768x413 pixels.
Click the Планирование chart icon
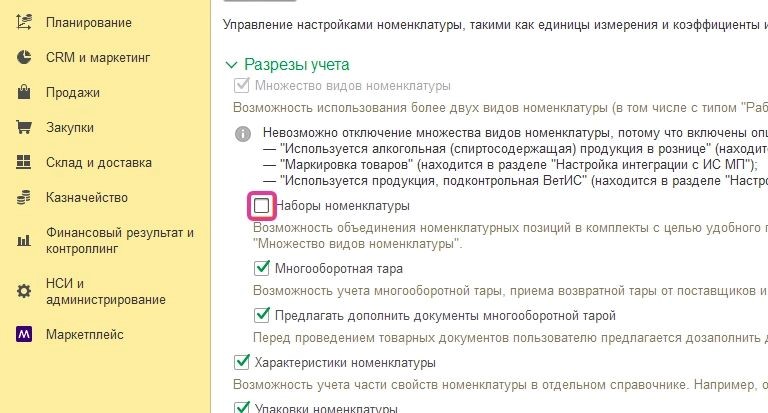point(25,22)
